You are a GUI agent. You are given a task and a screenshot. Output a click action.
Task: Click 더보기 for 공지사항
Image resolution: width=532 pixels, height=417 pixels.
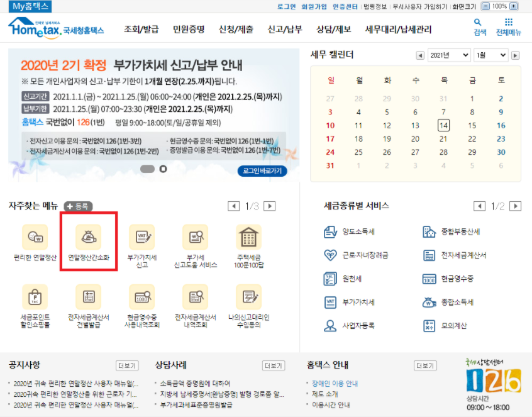tap(127, 365)
